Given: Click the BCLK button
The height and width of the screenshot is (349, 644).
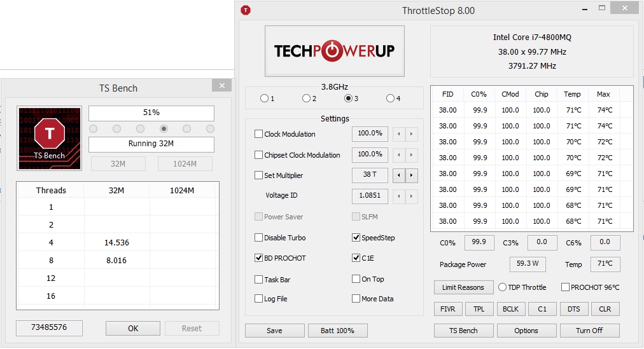Looking at the screenshot, I should point(511,309).
